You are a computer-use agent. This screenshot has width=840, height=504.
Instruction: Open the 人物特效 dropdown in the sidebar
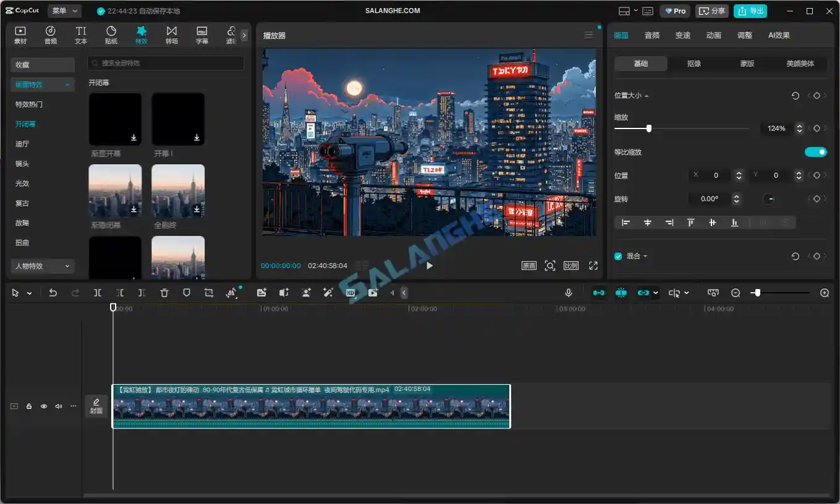42,266
